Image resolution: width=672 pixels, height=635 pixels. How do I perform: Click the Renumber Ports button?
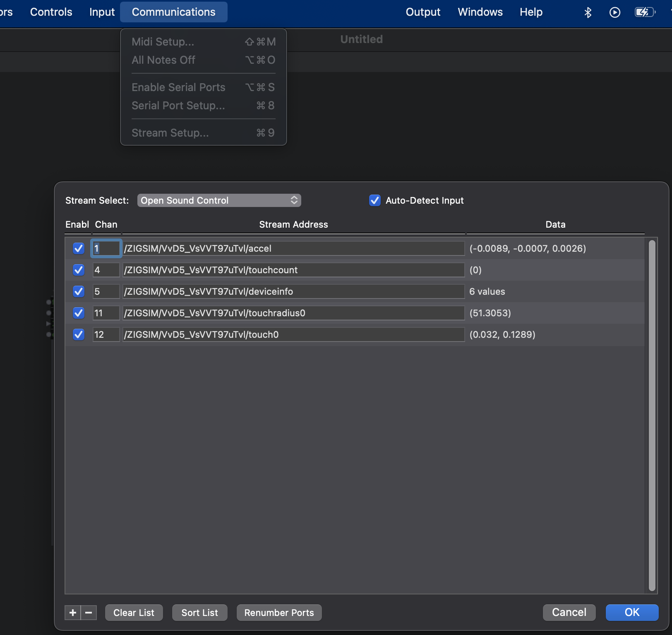pos(279,613)
